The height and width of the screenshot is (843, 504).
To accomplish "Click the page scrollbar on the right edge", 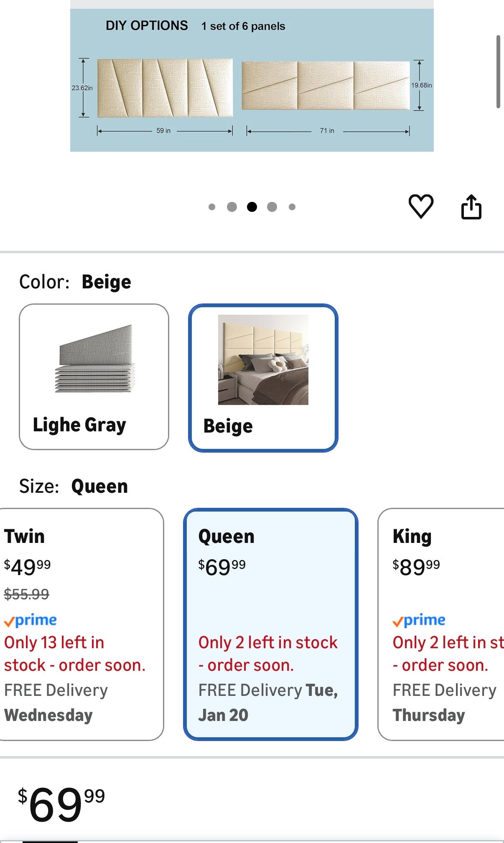I will pyautogui.click(x=498, y=72).
